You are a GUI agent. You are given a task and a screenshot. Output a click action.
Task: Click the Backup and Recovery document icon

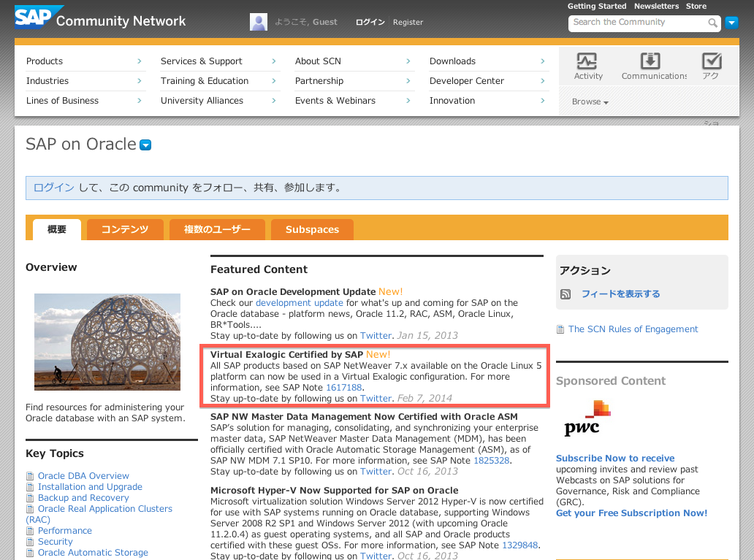point(30,498)
